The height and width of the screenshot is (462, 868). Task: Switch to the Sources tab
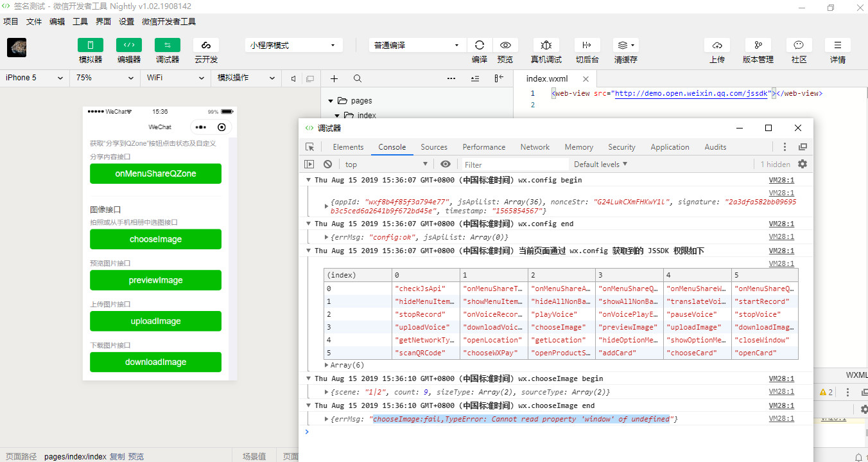434,147
